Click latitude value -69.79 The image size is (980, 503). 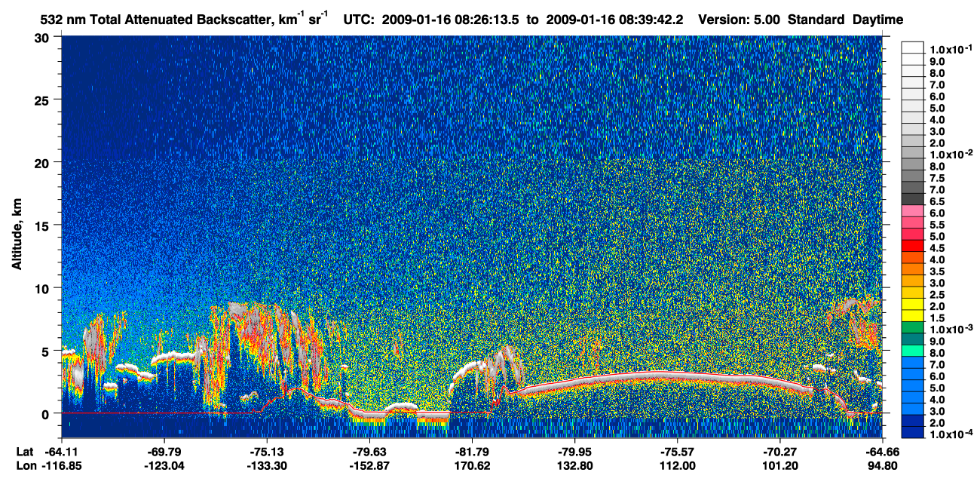(164, 452)
